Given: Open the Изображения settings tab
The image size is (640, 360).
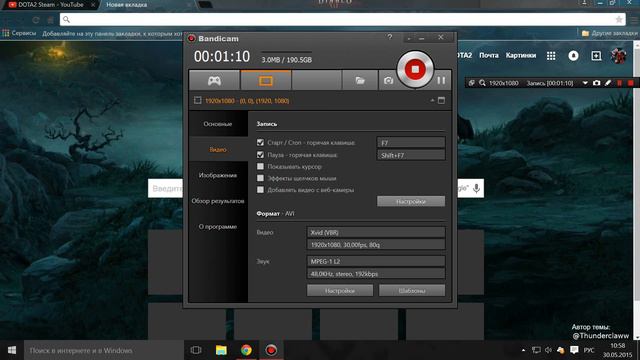Looking at the screenshot, I should [x=218, y=175].
